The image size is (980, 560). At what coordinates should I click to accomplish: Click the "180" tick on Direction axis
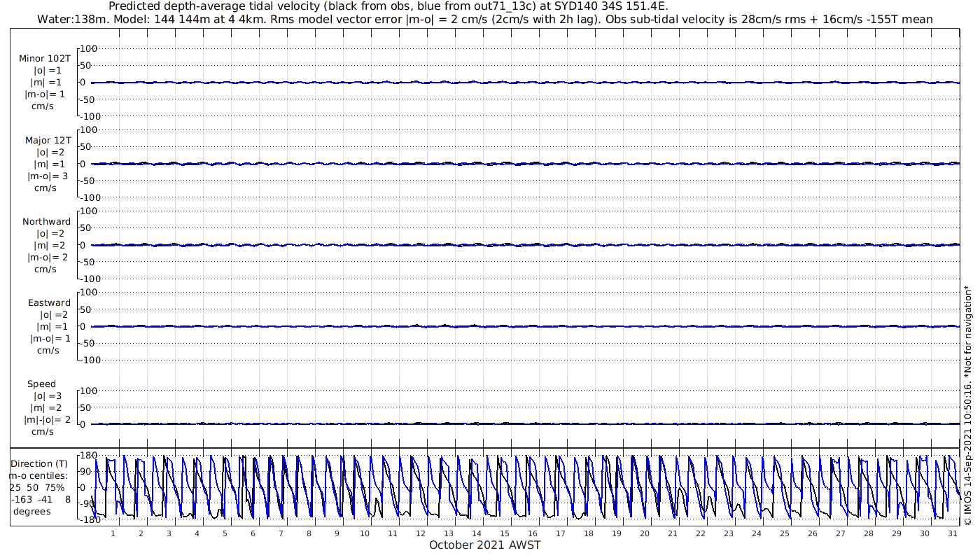[x=88, y=456]
